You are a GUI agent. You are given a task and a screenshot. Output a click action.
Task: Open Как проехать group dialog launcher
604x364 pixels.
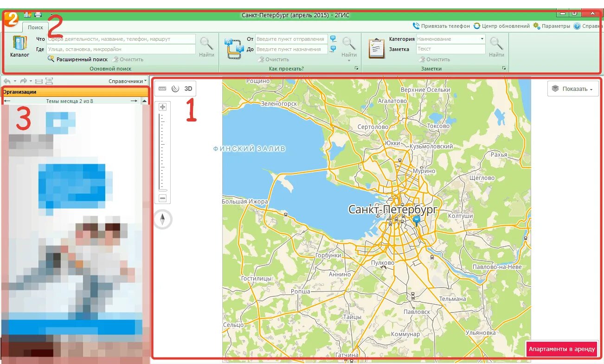point(357,69)
